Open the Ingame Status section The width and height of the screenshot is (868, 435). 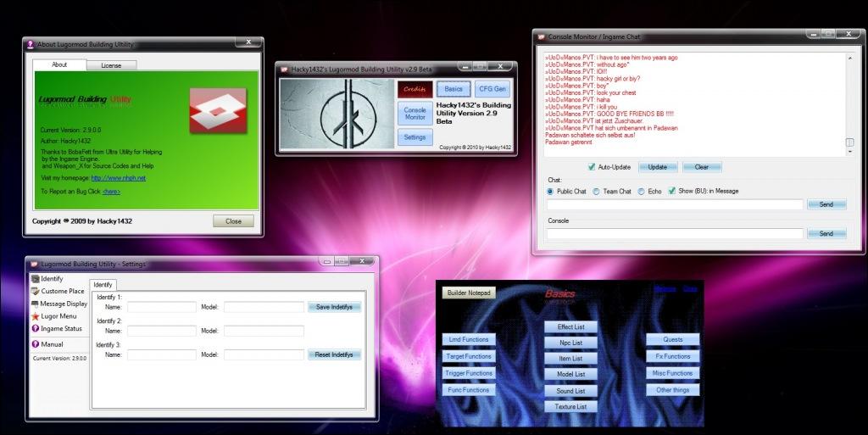point(61,328)
